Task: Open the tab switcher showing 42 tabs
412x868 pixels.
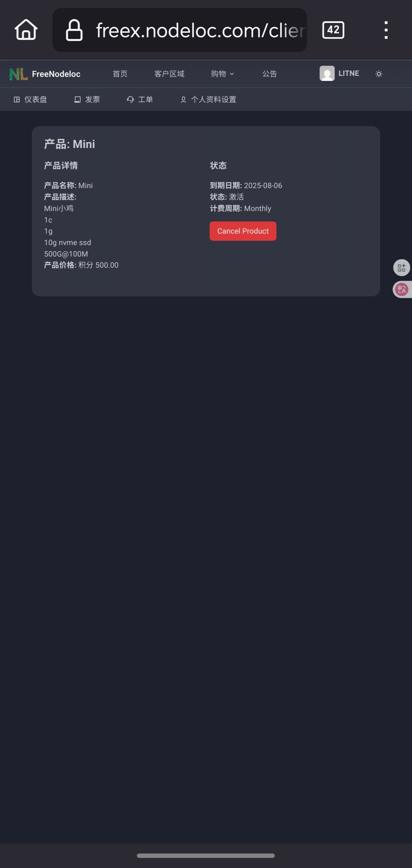Action: tap(333, 30)
